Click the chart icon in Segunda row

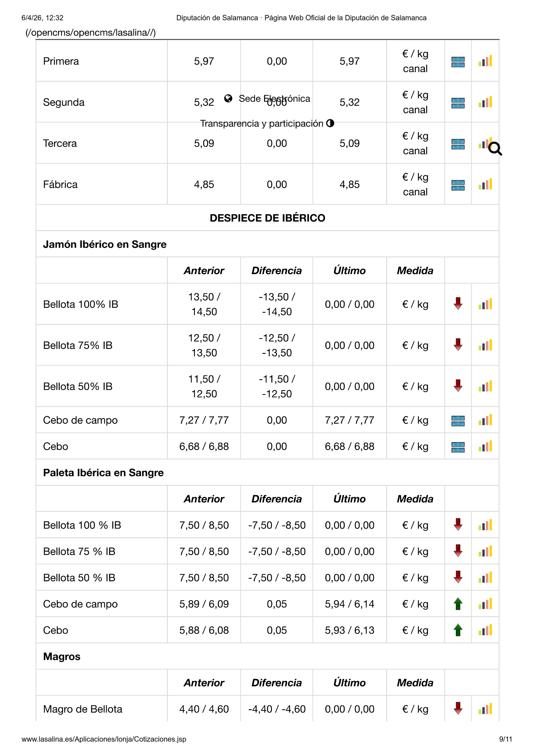485,102
